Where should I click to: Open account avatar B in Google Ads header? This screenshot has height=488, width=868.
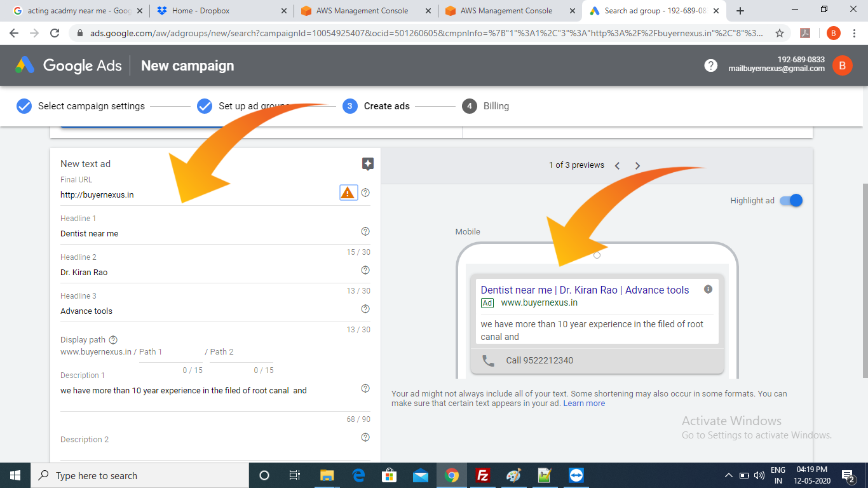(x=843, y=65)
